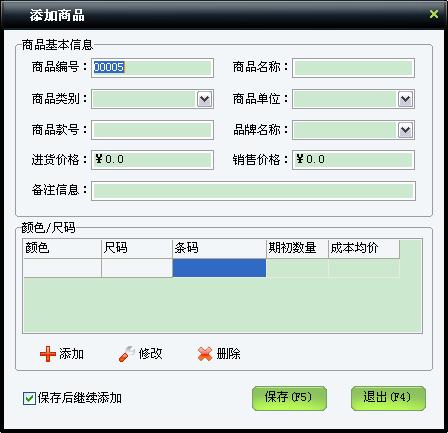Screen dimensions: 448x433
Task: Click the 期初数量 column header
Action: pyautogui.click(x=297, y=248)
